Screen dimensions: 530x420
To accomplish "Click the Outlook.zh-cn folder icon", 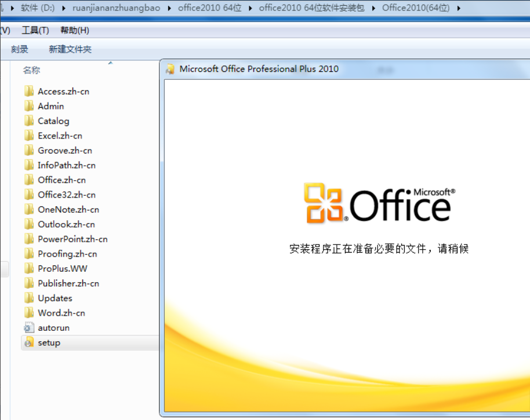I will click(29, 224).
